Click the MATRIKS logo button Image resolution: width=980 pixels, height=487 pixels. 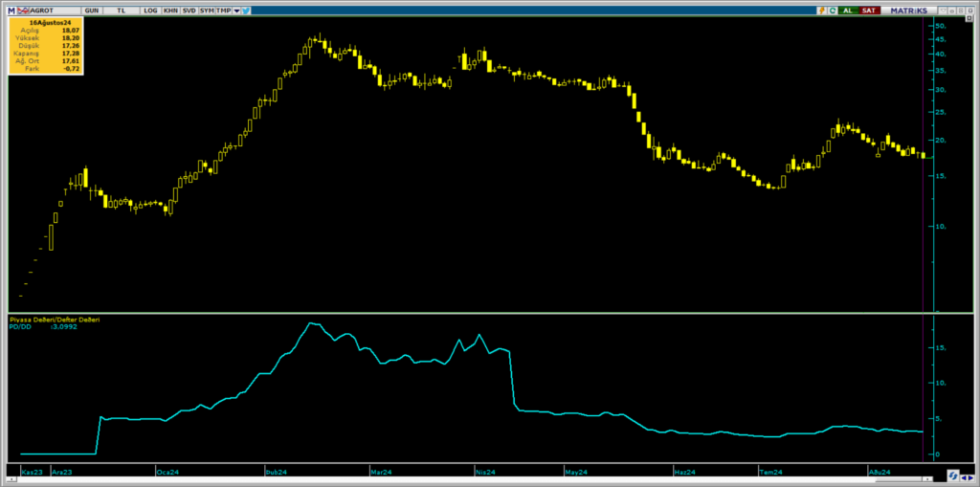tap(909, 11)
